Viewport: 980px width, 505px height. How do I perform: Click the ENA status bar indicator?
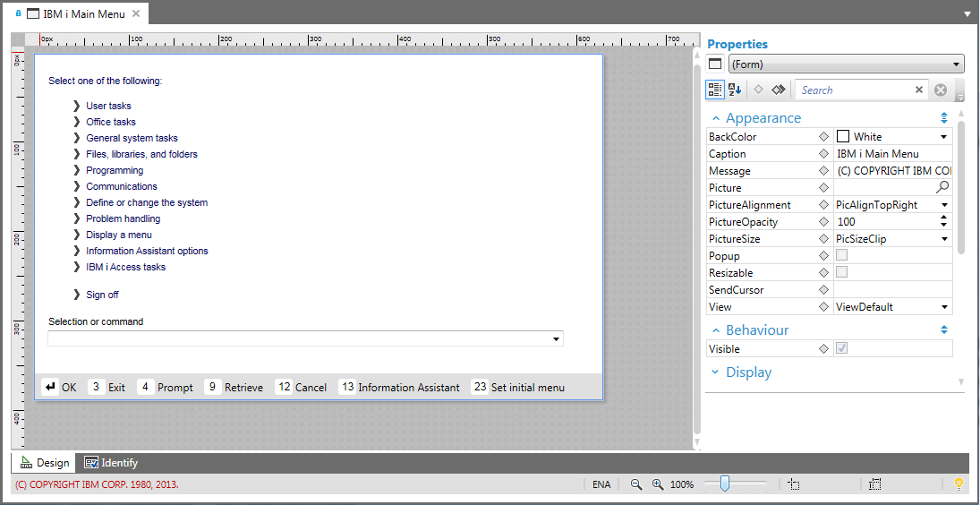tap(601, 484)
